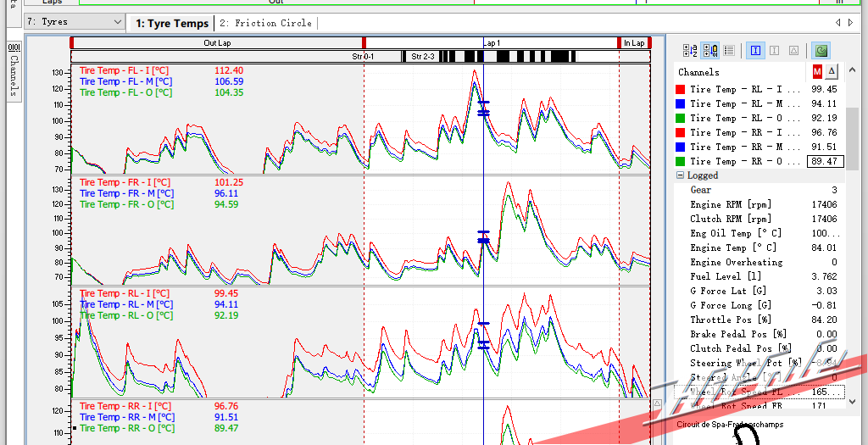868x445 pixels.
Task: Select the 'Fuel Level [l]' channel row
Action: pyautogui.click(x=759, y=276)
